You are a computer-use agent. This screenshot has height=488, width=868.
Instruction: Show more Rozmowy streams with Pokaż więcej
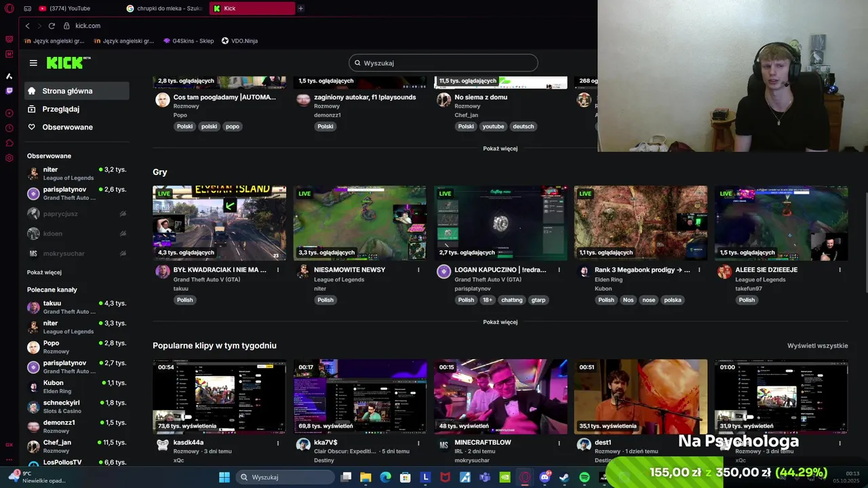click(500, 148)
